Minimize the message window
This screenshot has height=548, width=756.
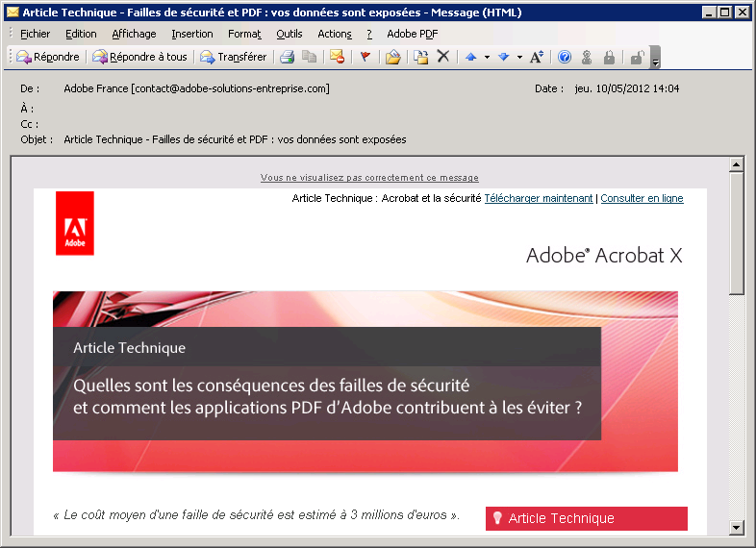pyautogui.click(x=709, y=12)
